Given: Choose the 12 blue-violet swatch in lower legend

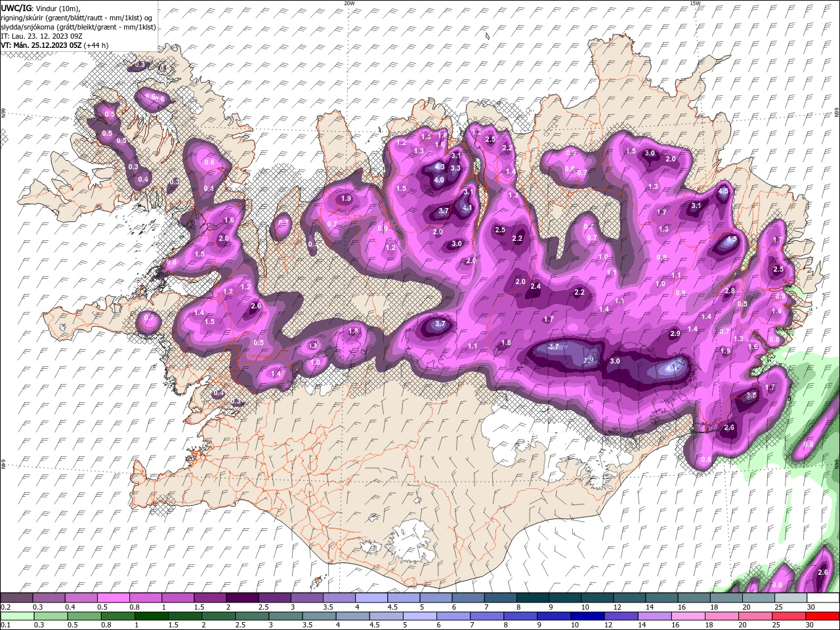Looking at the screenshot, I should pos(620,616).
